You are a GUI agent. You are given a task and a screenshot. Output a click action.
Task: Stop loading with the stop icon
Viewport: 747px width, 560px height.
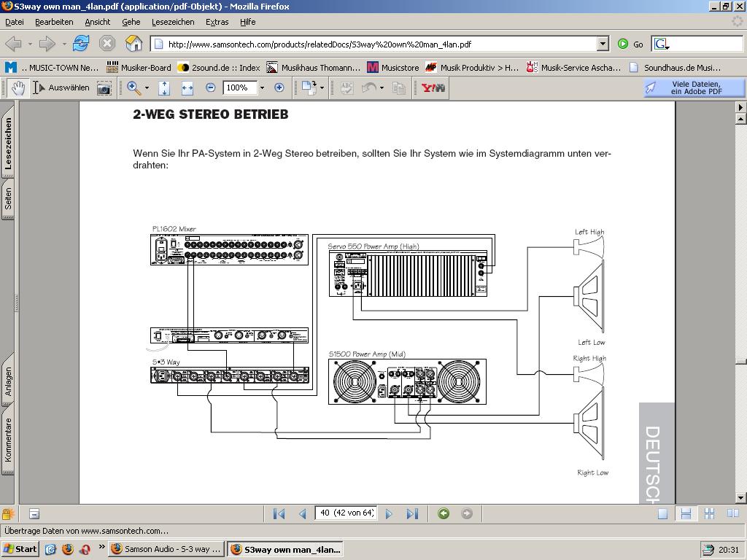pos(107,44)
